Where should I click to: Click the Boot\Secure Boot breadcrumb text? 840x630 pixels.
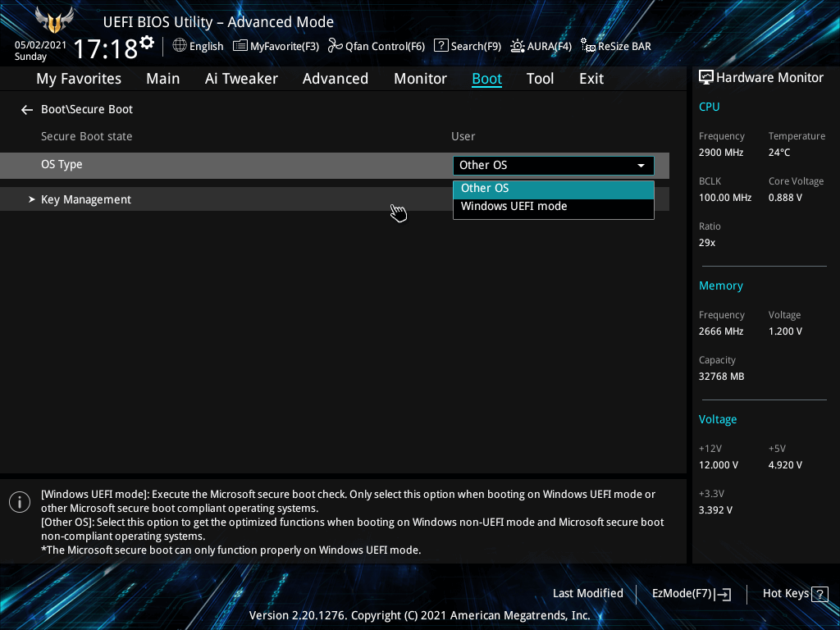click(x=87, y=109)
